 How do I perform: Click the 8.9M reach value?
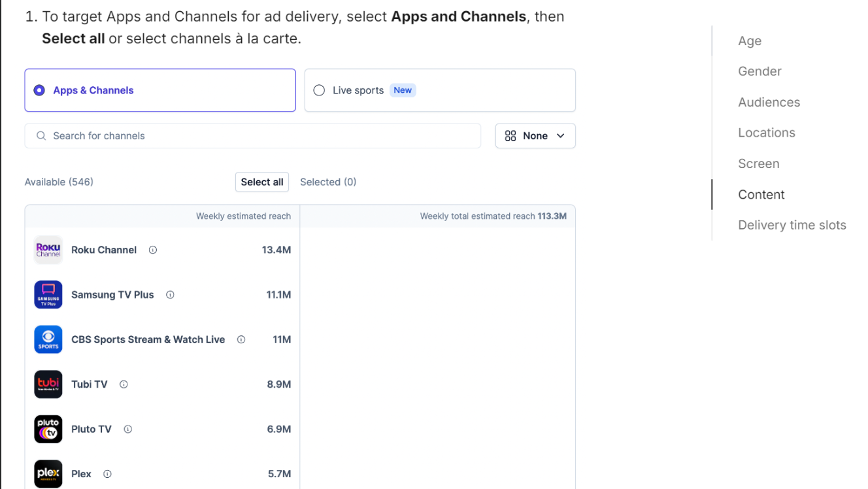[x=279, y=384]
